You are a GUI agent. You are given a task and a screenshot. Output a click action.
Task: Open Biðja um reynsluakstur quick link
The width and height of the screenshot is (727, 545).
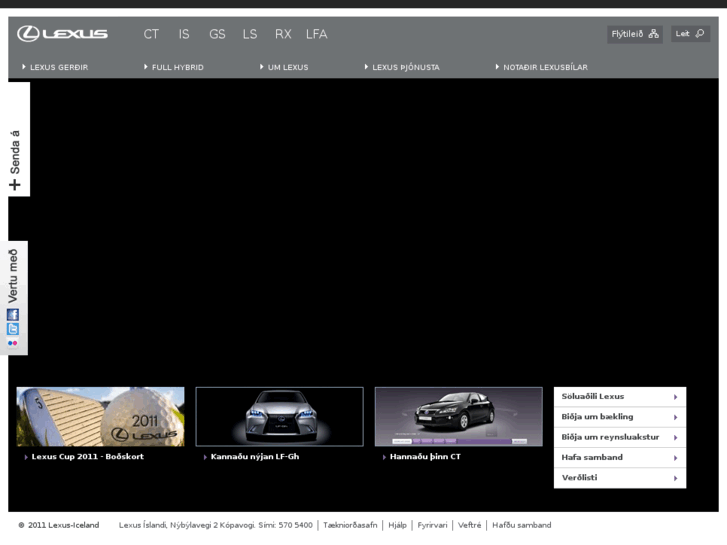(x=620, y=437)
